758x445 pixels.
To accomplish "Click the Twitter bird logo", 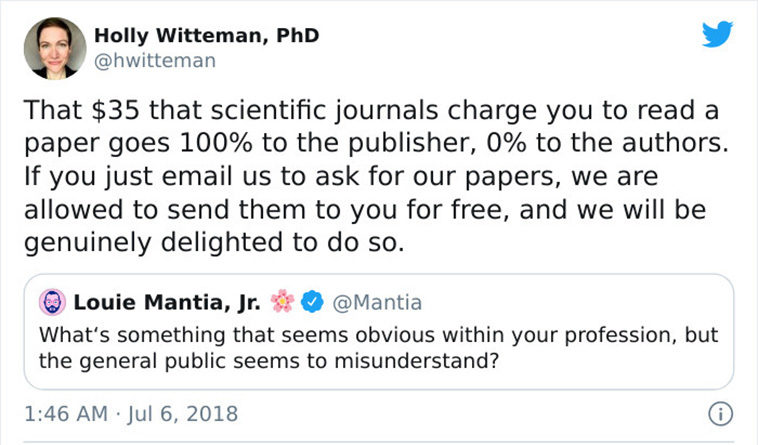I will point(717,34).
